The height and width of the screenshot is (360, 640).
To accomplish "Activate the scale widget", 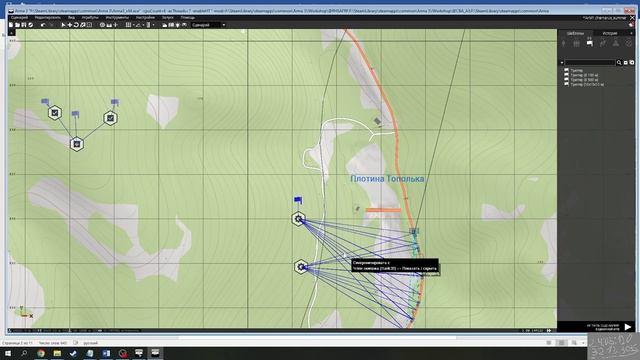I will [x=82, y=25].
